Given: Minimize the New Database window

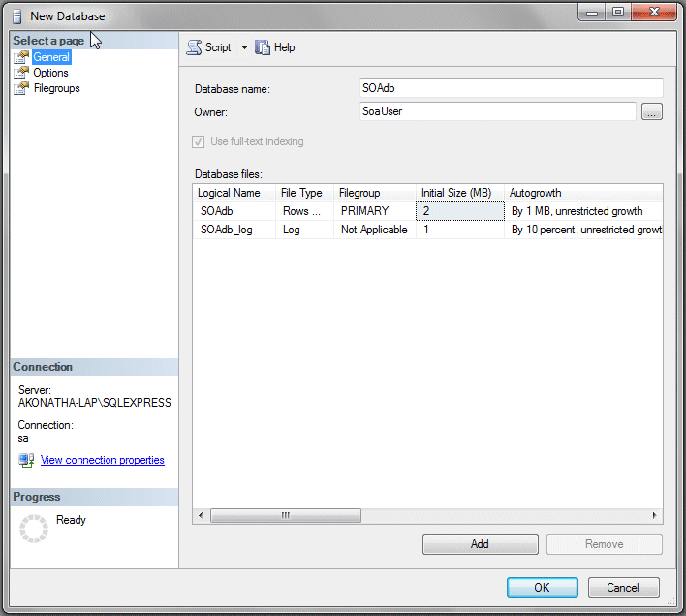Looking at the screenshot, I should (592, 13).
